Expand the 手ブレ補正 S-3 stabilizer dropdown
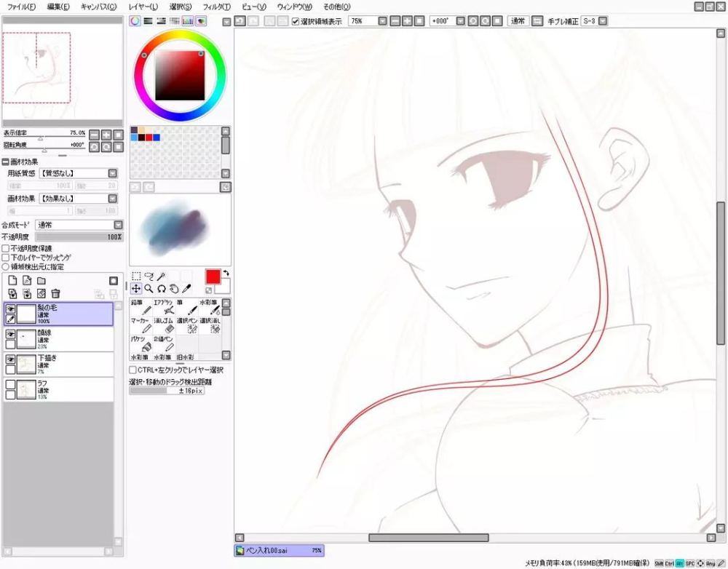This screenshot has width=728, height=569. click(602, 21)
